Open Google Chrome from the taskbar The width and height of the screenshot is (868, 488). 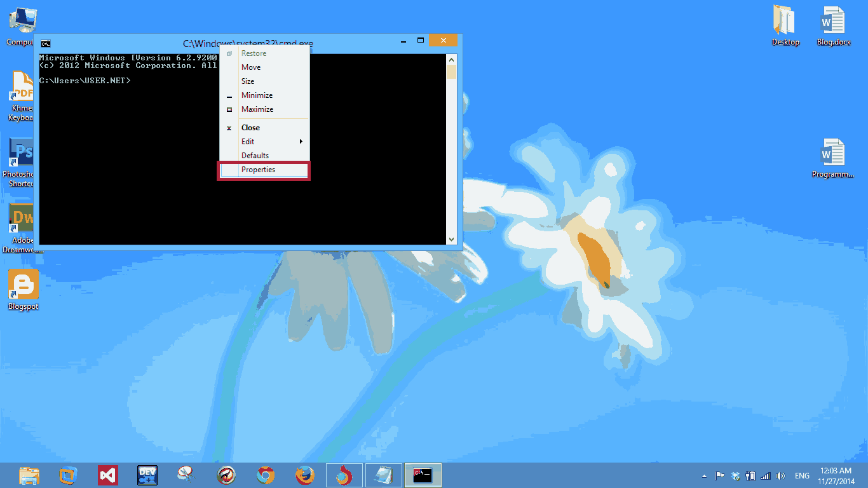click(265, 475)
